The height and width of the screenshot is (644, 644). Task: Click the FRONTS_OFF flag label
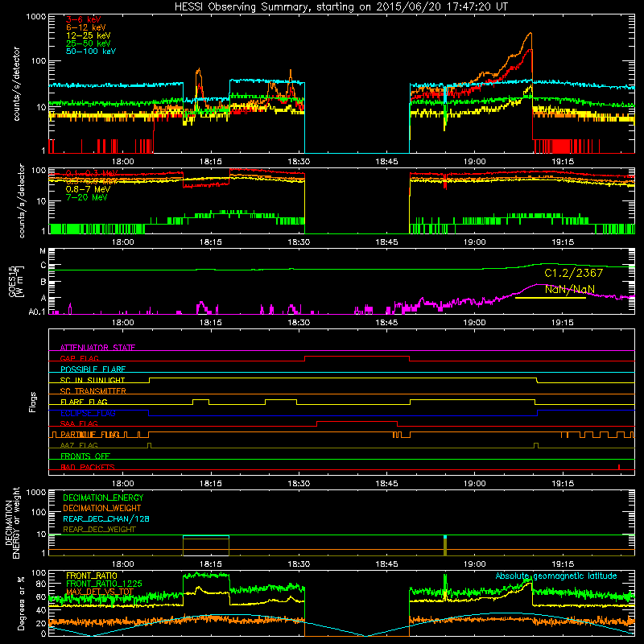coord(85,456)
